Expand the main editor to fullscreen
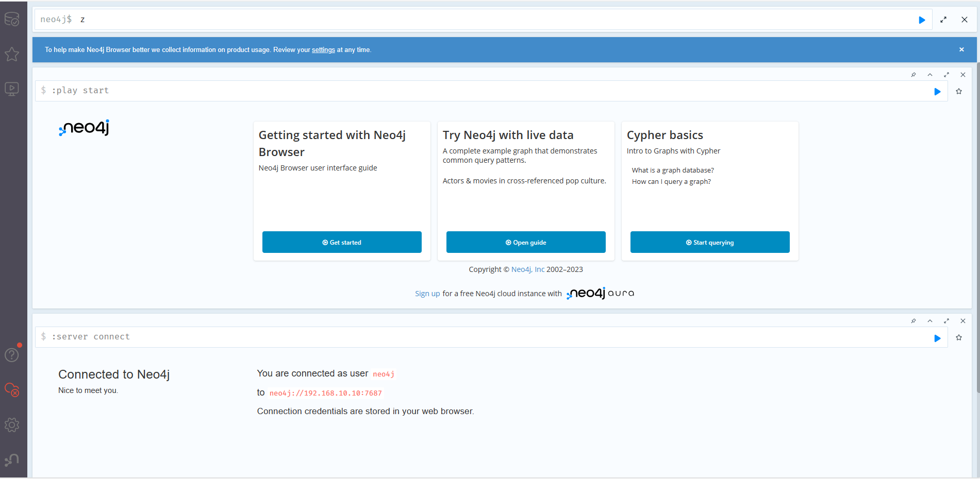Image resolution: width=980 pixels, height=479 pixels. (x=943, y=20)
